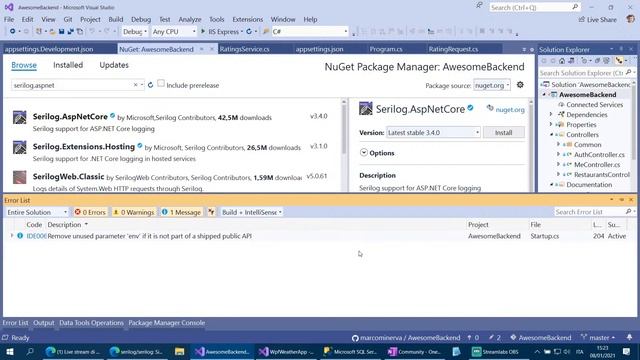Click the Live Share icon

click(582, 19)
